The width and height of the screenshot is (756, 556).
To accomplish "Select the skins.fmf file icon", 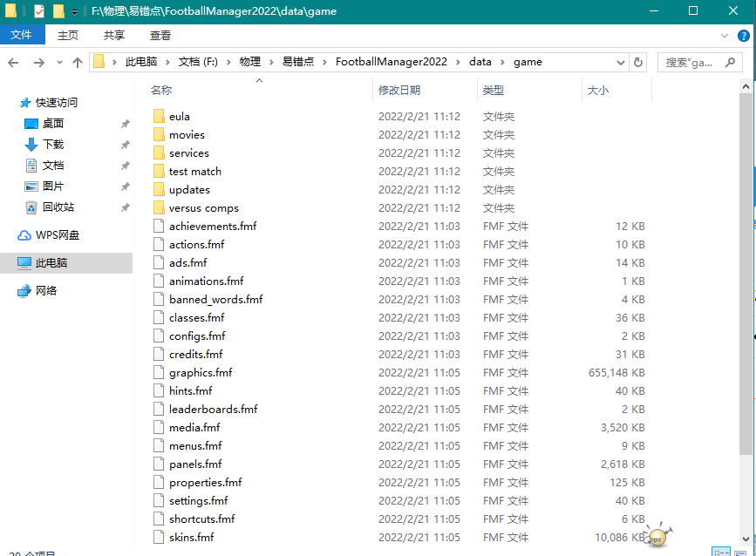I will click(159, 537).
